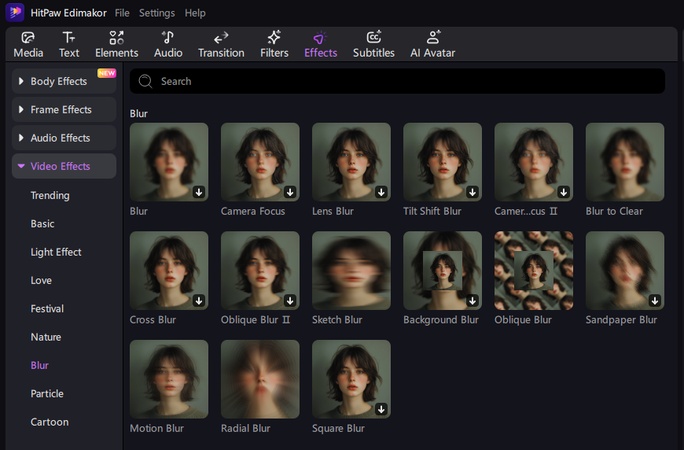Viewport: 684px width, 450px height.
Task: Expand the Audio Effects section arrow
Action: click(21, 138)
